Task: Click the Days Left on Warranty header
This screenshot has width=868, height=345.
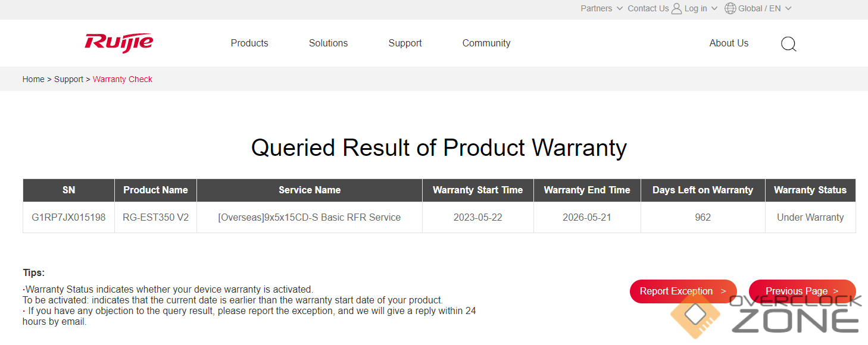Action: point(703,190)
